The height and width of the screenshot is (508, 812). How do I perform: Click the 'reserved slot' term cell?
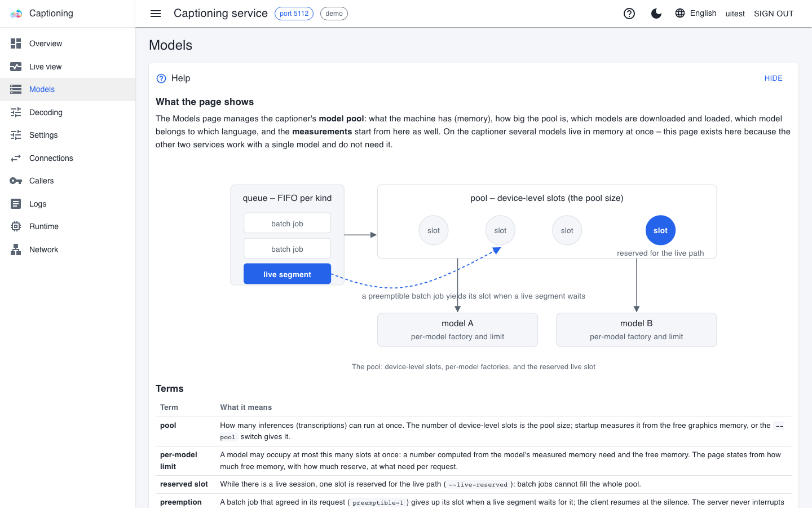(186, 484)
